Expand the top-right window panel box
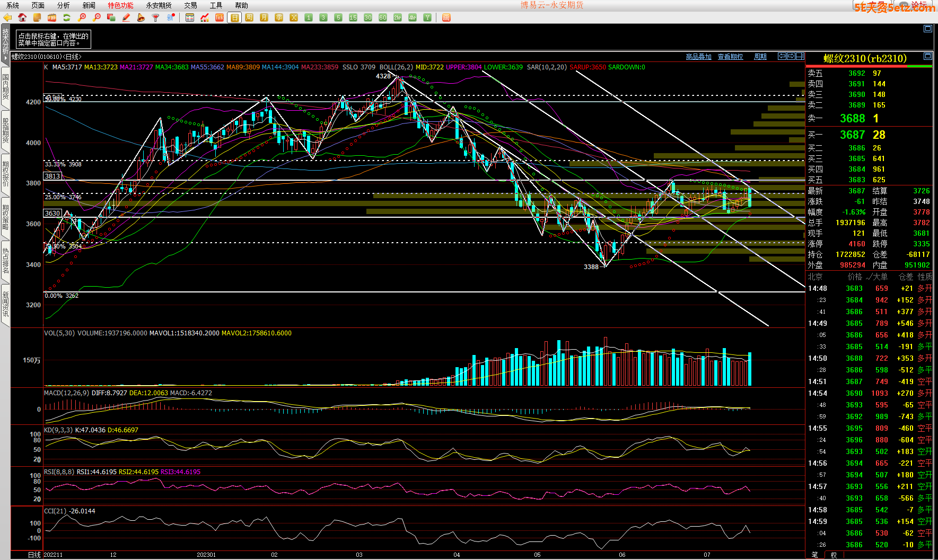 pos(927,29)
